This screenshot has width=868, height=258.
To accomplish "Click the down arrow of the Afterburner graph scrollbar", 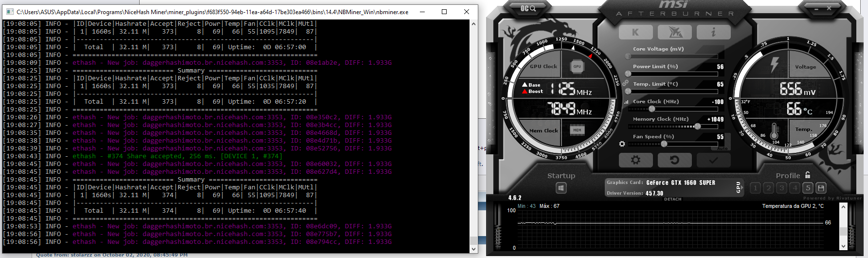I will point(844,246).
